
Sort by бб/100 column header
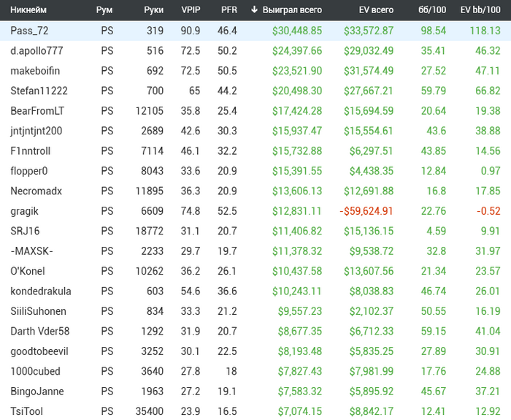click(432, 9)
